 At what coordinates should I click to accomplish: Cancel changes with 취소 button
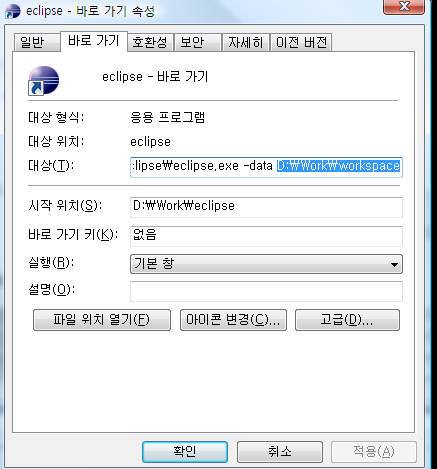[280, 452]
